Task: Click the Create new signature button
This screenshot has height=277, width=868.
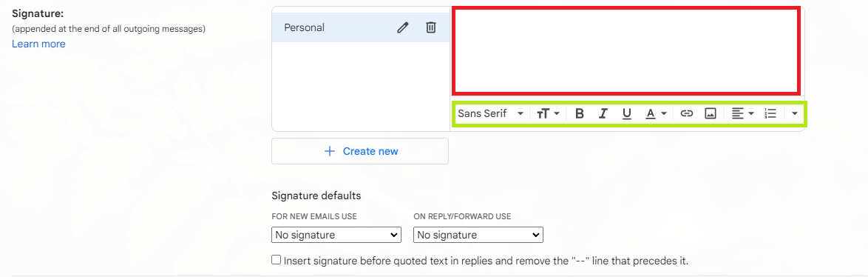Action: (x=360, y=151)
